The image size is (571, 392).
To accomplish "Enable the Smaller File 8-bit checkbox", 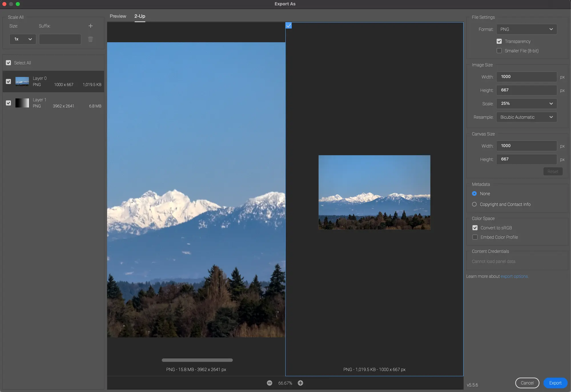I will tap(499, 51).
